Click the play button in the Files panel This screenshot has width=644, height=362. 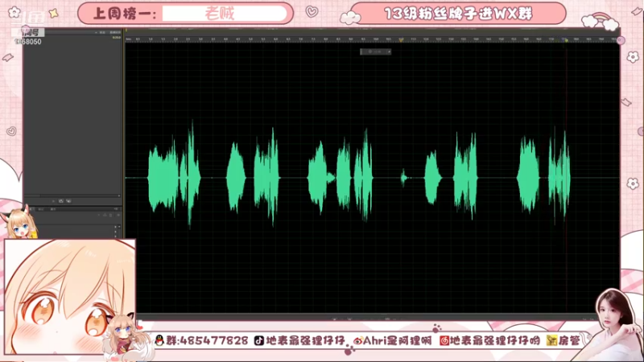[53, 201]
